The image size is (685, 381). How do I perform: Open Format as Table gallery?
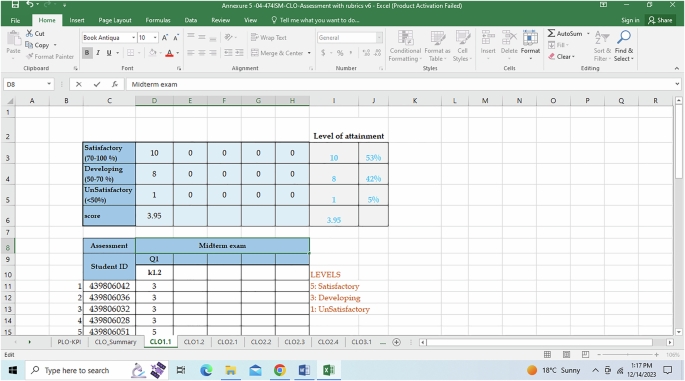coord(437,46)
